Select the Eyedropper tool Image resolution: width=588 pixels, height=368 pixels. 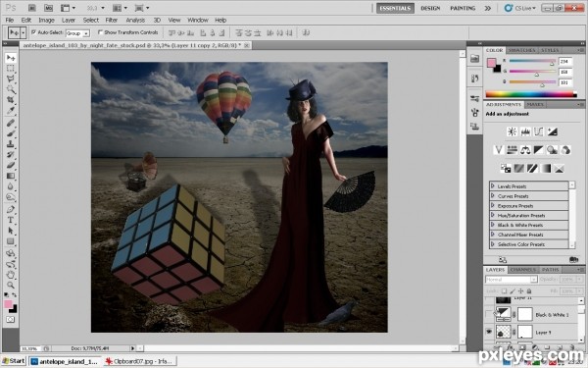(11, 110)
